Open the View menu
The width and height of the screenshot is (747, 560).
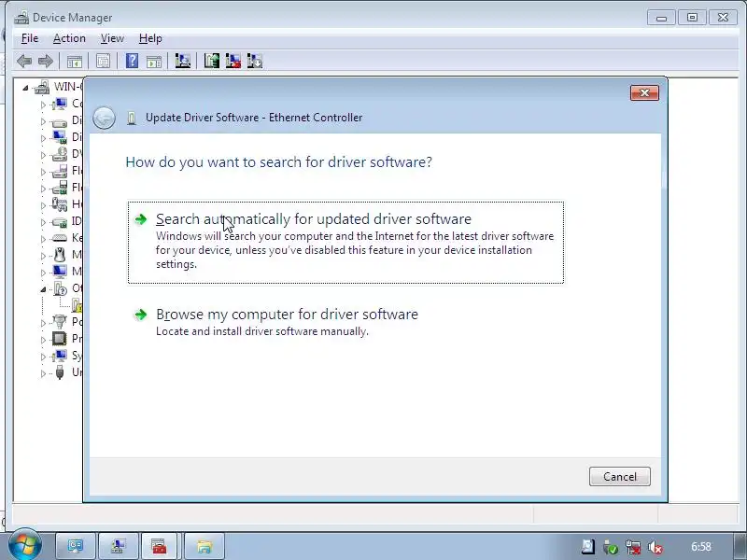click(112, 38)
